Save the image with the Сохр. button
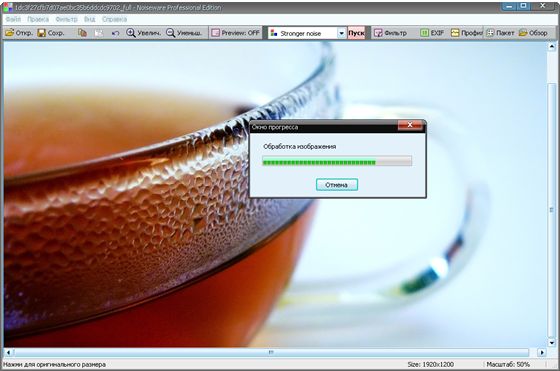560x371 pixels. tap(51, 33)
